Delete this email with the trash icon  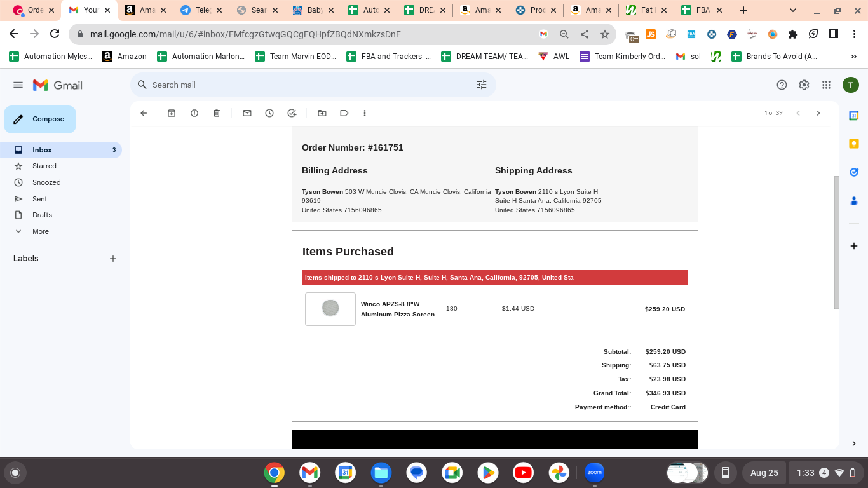tap(217, 113)
